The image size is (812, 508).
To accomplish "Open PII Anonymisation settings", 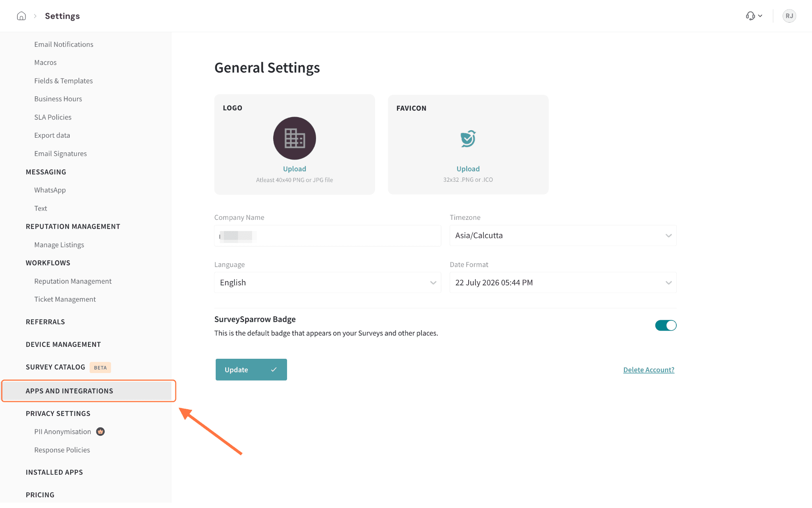I will [63, 432].
